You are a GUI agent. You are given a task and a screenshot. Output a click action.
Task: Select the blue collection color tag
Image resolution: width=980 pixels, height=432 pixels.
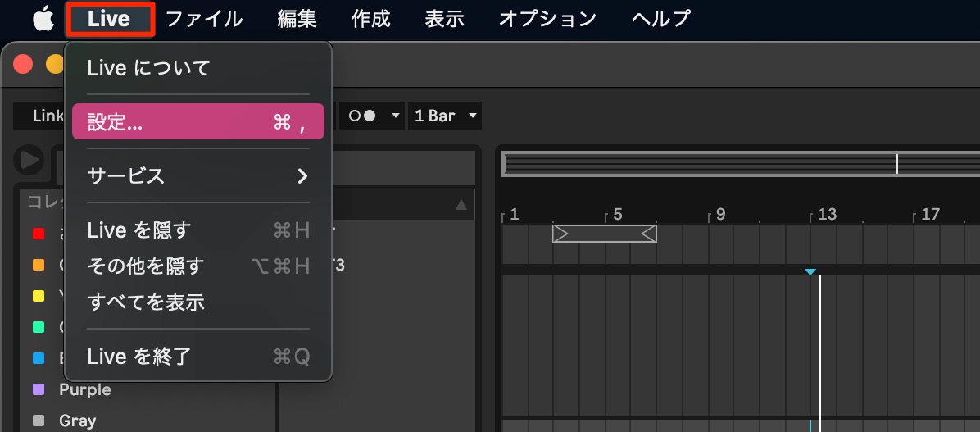click(x=39, y=358)
